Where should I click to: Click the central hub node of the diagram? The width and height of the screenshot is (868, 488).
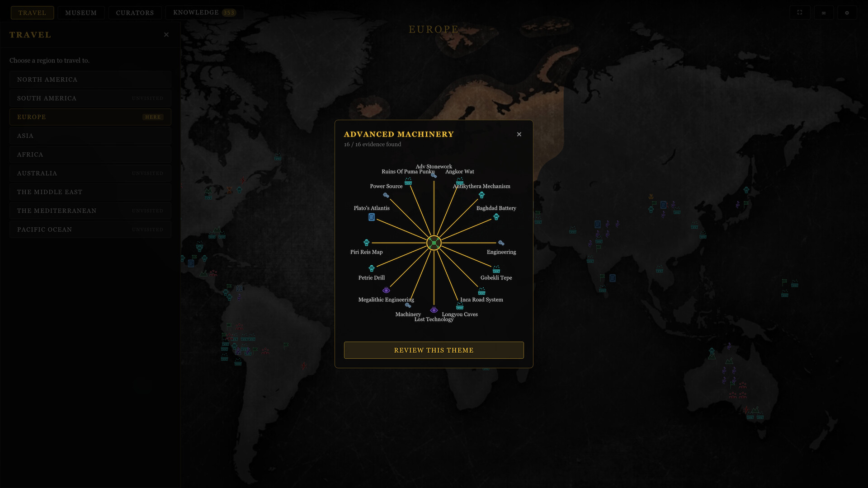[x=434, y=243]
